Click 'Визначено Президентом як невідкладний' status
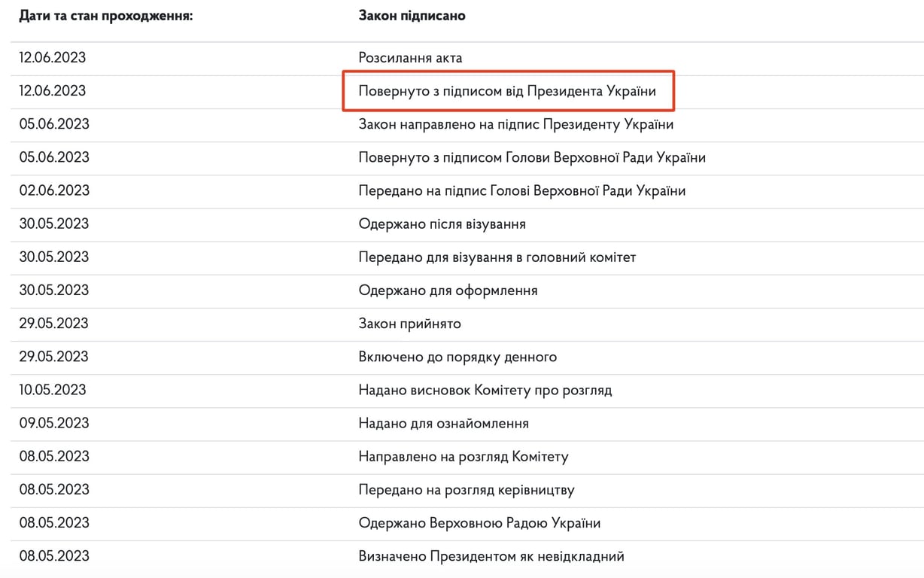This screenshot has width=924, height=578. pos(491,556)
